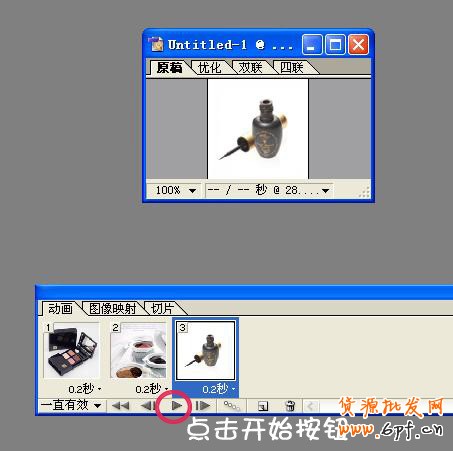The height and width of the screenshot is (451, 453).
Task: Rewind to the first frame
Action: tap(120, 406)
